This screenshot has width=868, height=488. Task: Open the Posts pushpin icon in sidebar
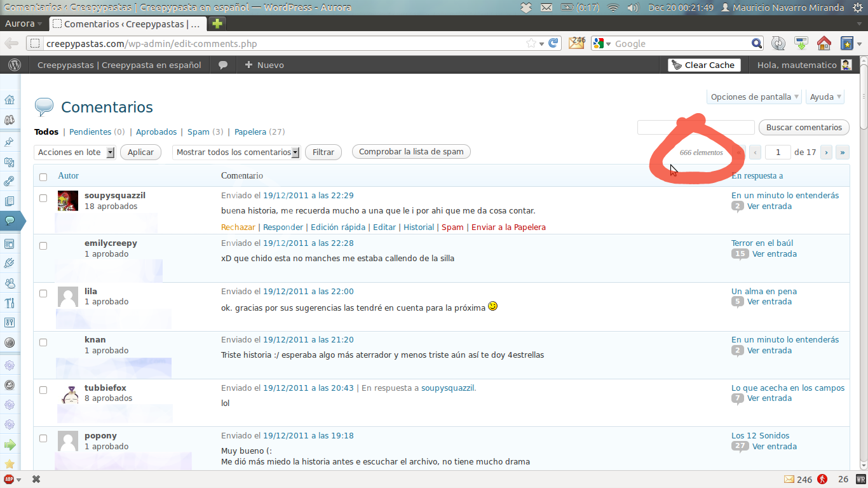(10, 141)
